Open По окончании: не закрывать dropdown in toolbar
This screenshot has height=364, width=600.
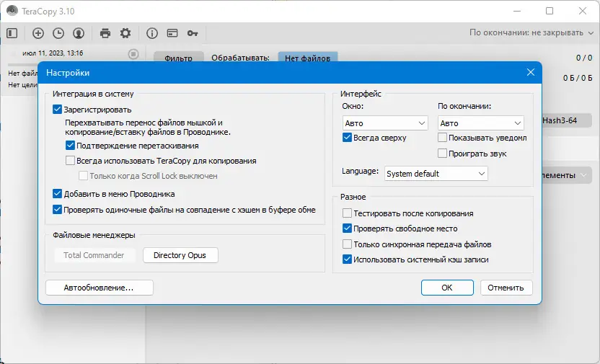click(531, 33)
